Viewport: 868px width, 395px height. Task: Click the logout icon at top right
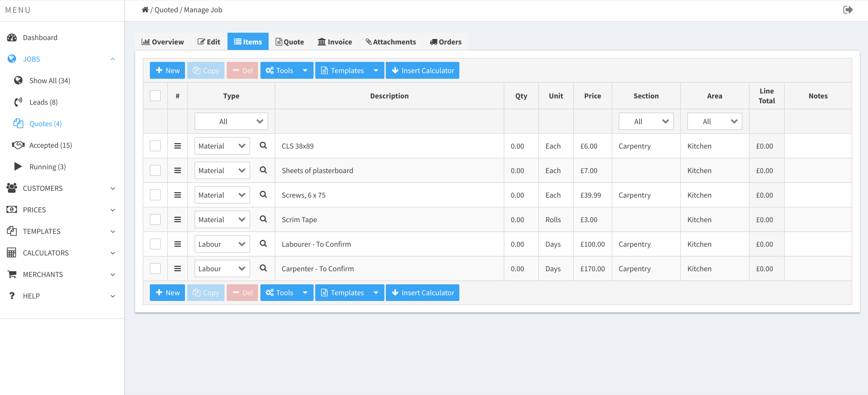pos(848,10)
